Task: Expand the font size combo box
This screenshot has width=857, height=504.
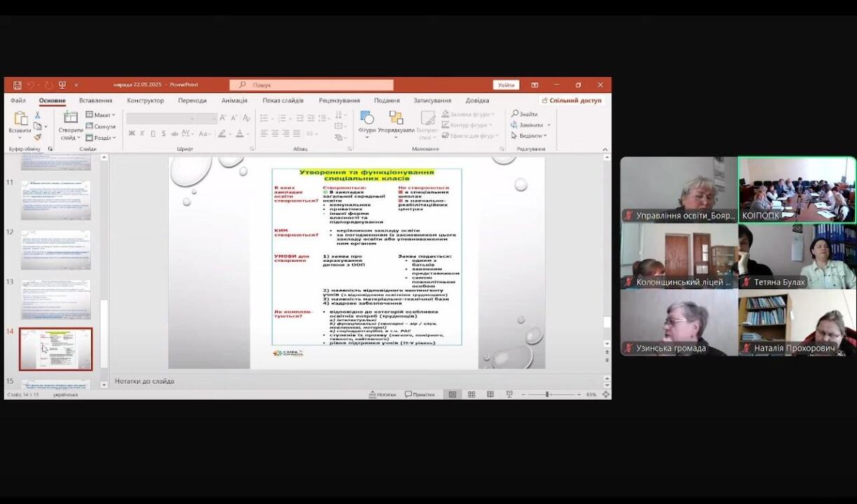Action: [214, 118]
